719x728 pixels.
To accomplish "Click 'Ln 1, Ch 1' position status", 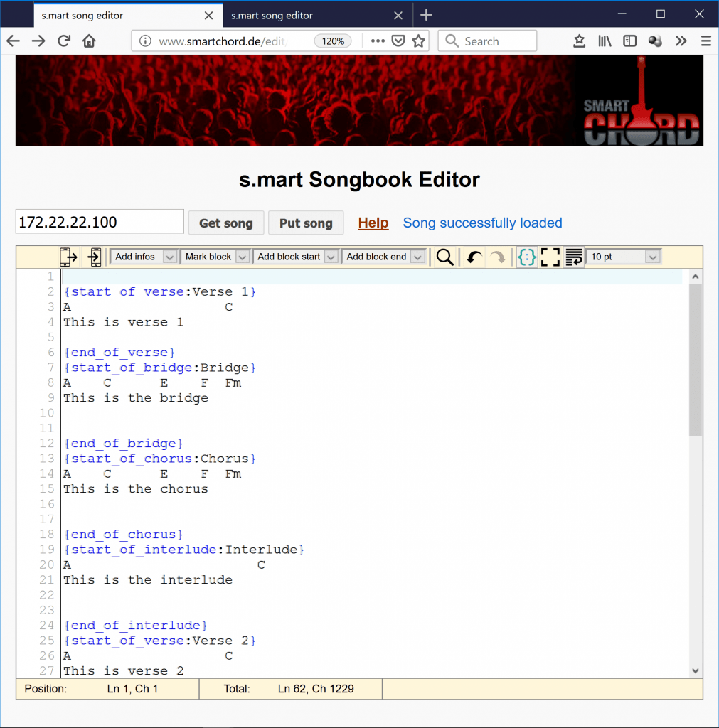I will point(132,688).
